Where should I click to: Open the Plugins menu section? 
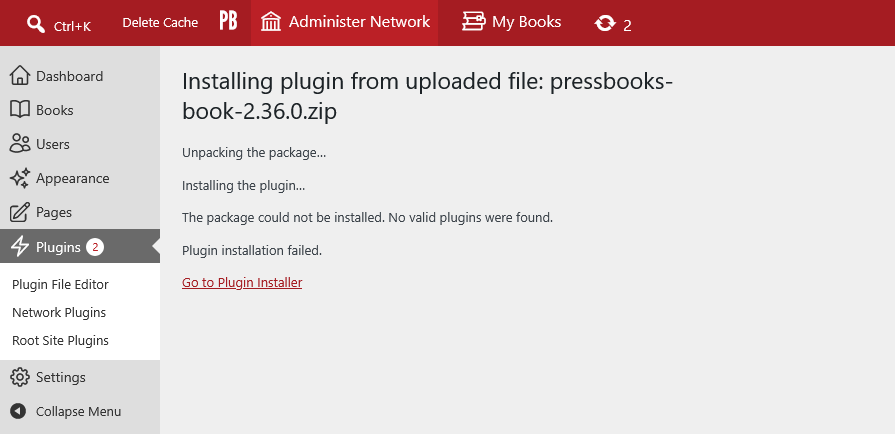tap(80, 247)
